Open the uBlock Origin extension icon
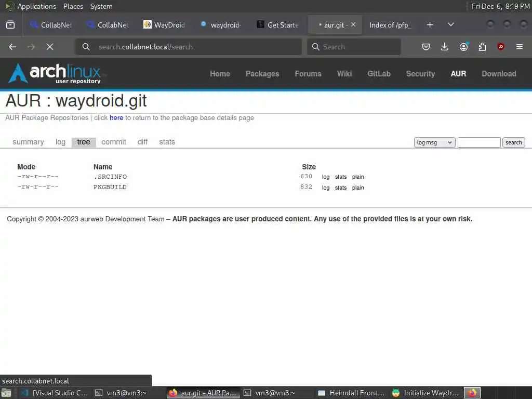This screenshot has width=532, height=399. pyautogui.click(x=501, y=47)
